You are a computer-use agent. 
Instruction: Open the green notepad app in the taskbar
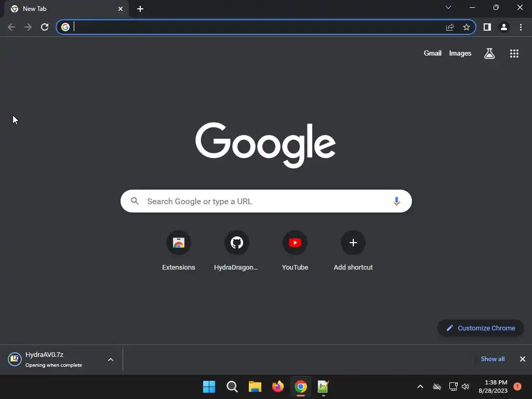(323, 387)
